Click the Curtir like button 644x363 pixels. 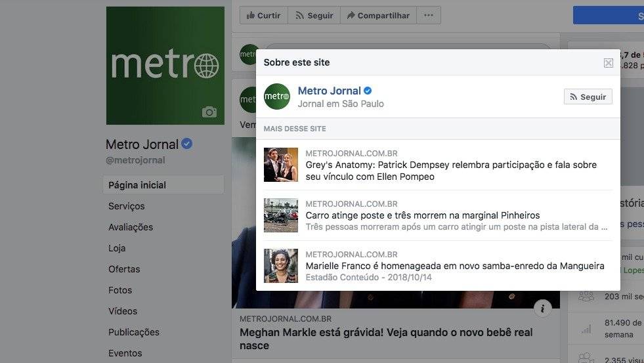coord(264,16)
